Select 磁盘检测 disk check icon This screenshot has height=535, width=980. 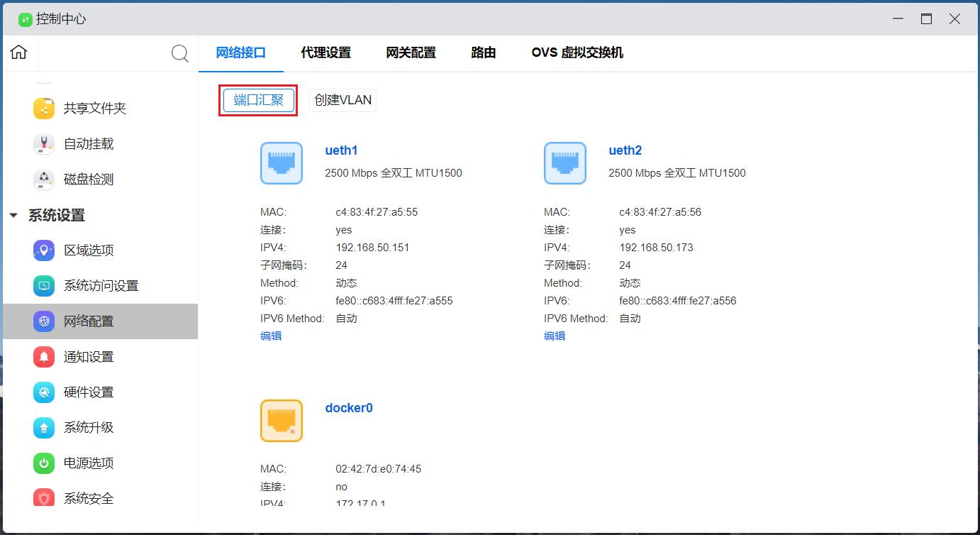pos(44,180)
